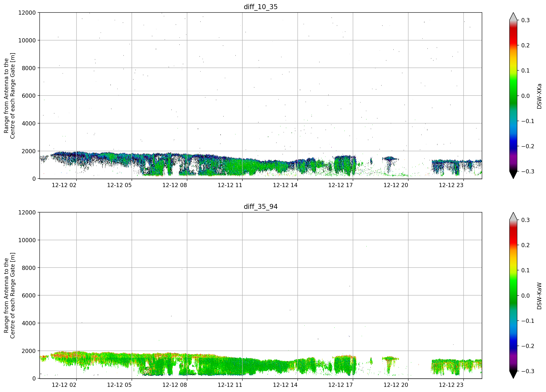
Task: Click the DSW-KaW colorbar gradient
Action: tap(513, 295)
